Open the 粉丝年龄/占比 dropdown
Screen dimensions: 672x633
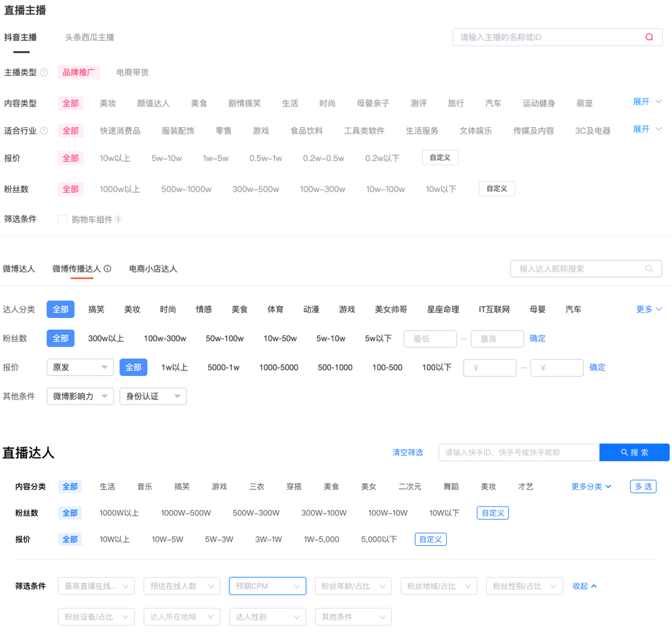tap(354, 586)
